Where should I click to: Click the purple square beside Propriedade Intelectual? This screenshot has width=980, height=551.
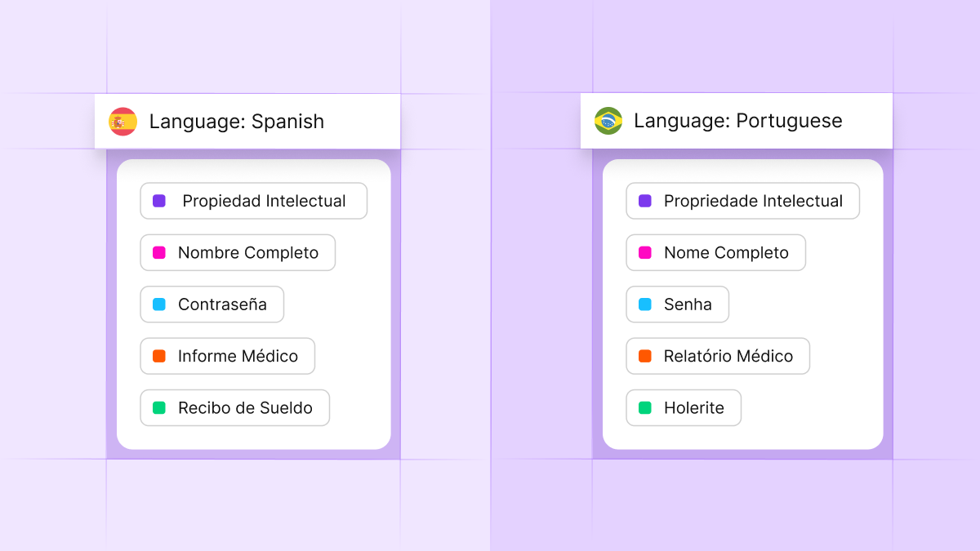point(643,200)
